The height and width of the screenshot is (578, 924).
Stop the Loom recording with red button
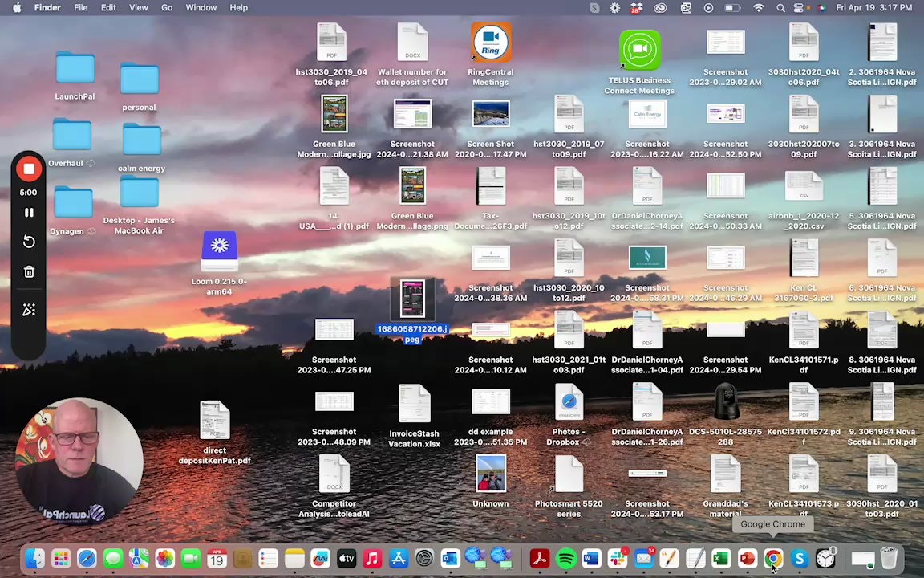pyautogui.click(x=29, y=169)
